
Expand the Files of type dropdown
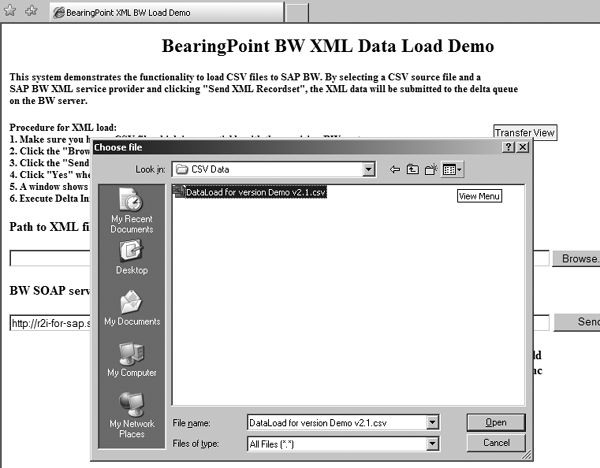[432, 442]
